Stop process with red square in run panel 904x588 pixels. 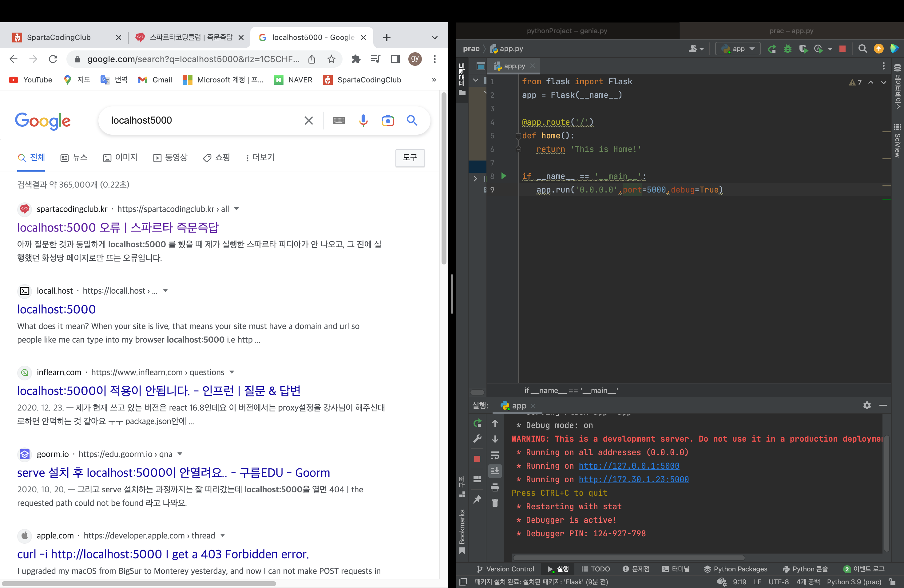(478, 459)
